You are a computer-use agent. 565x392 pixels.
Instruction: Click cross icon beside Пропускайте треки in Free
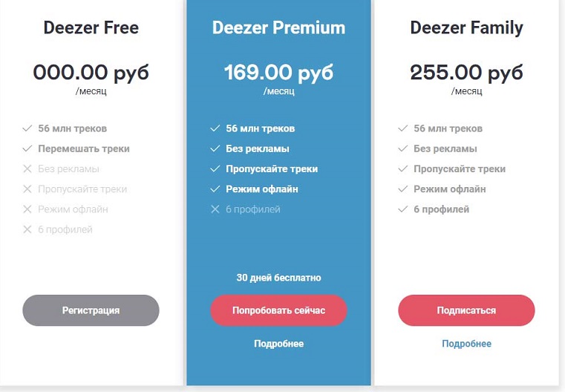point(27,189)
